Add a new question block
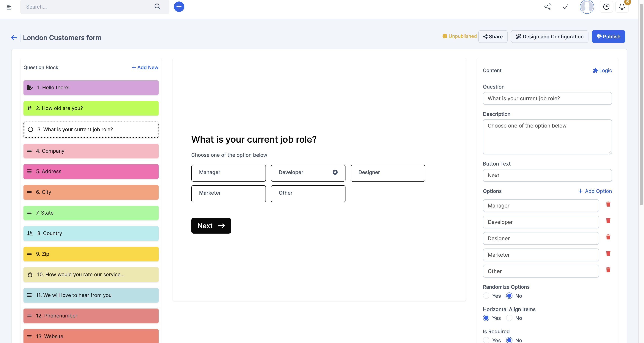The width and height of the screenshot is (644, 343). point(145,67)
